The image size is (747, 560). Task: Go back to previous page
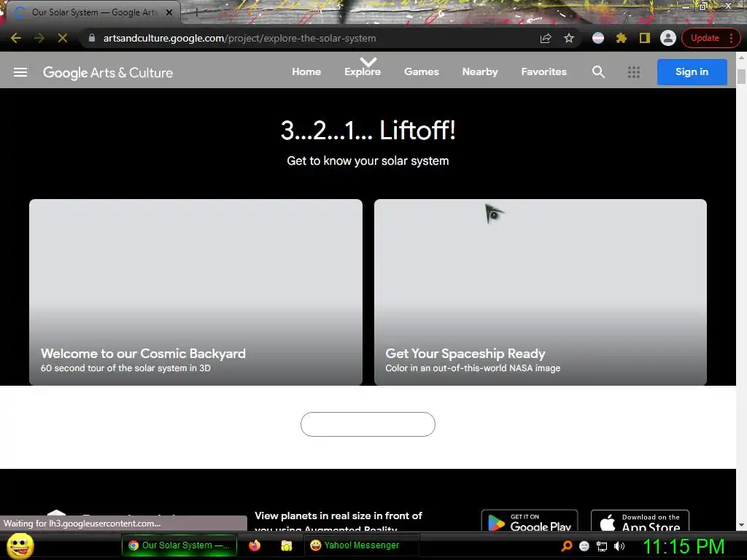16,38
